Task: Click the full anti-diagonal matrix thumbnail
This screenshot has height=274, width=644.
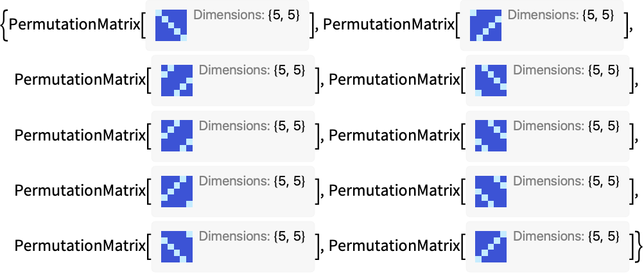Action: pos(491,246)
